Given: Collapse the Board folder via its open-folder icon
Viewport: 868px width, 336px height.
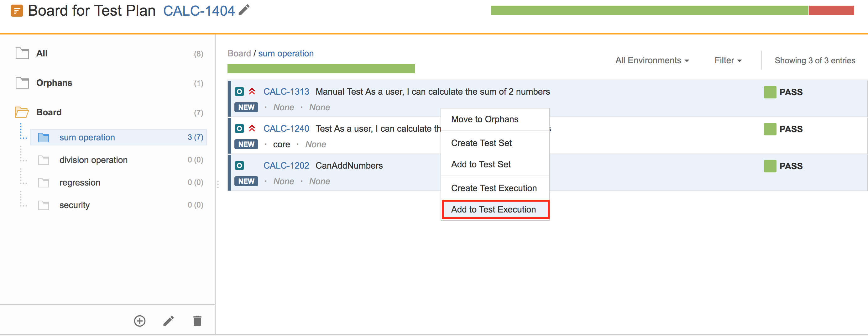Looking at the screenshot, I should pos(22,112).
